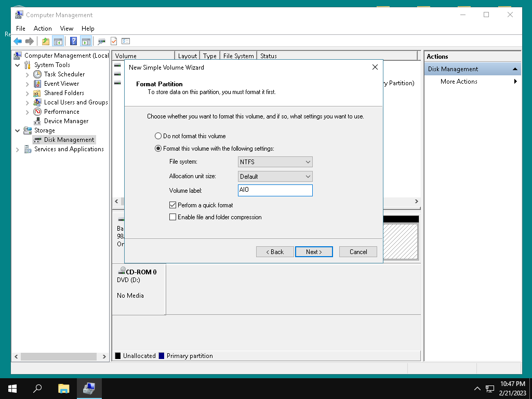Click the Next button in wizard
Viewport: 532px width, 399px height.
(314, 252)
